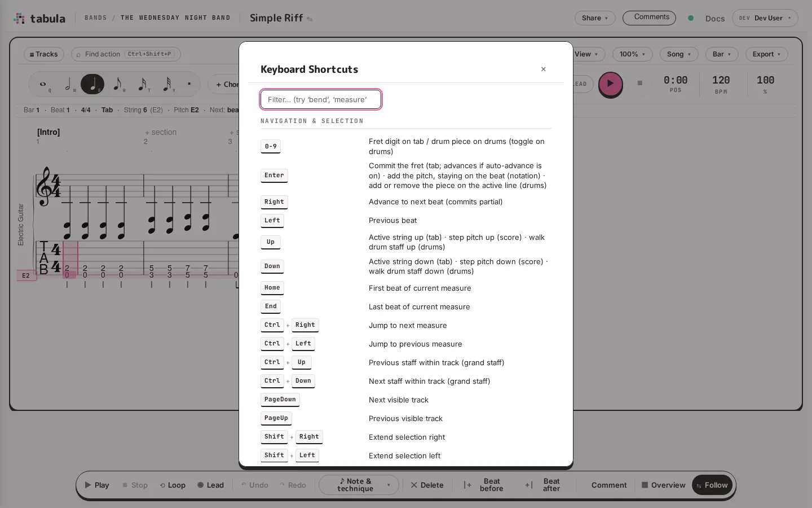This screenshot has height=508, width=812.
Task: Open the Export menu
Action: 766,54
